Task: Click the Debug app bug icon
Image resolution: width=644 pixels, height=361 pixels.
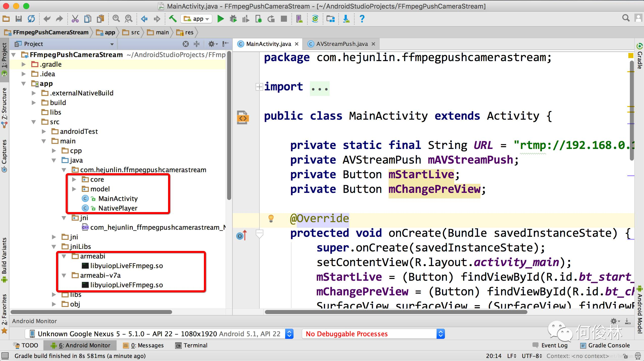Action: point(233,19)
